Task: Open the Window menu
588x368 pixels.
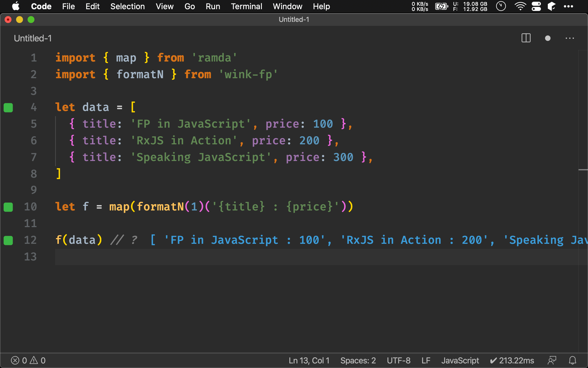Action: point(287,6)
